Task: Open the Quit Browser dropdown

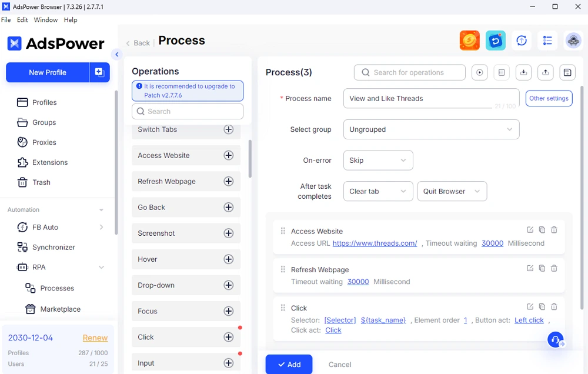Action: pos(452,191)
